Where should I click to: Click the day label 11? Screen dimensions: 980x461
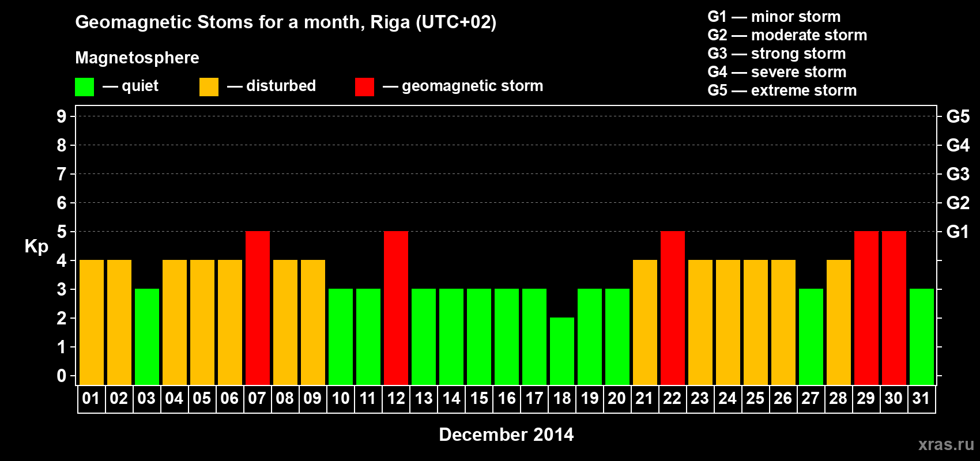coord(368,398)
